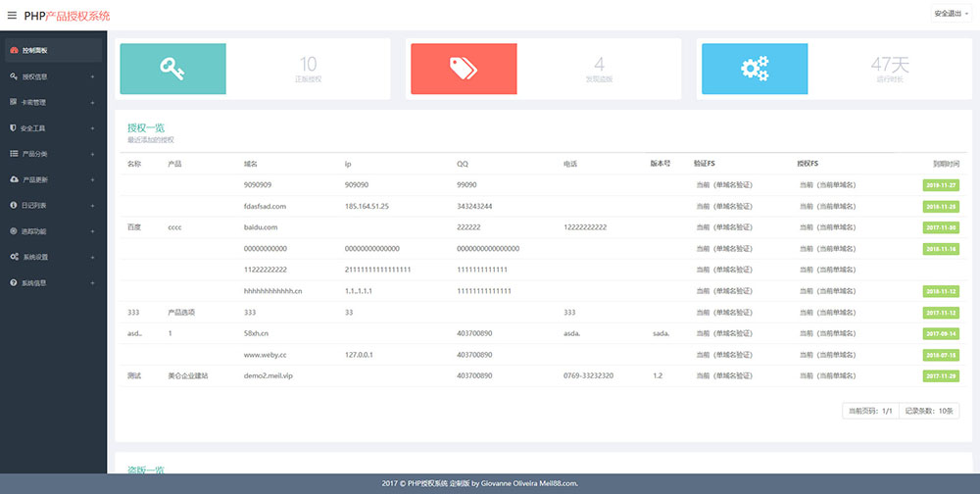Click the expiry date badge for 9090909
This screenshot has width=980, height=494.
coord(941,185)
